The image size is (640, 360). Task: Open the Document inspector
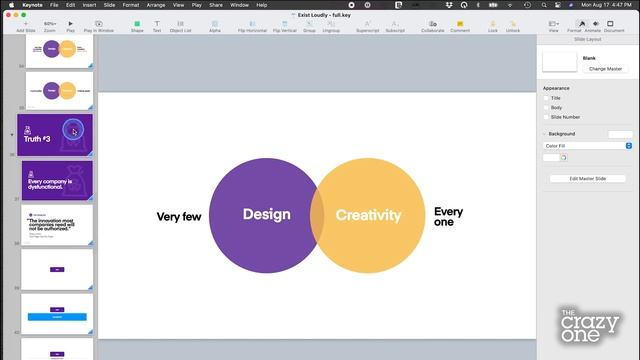click(x=610, y=24)
